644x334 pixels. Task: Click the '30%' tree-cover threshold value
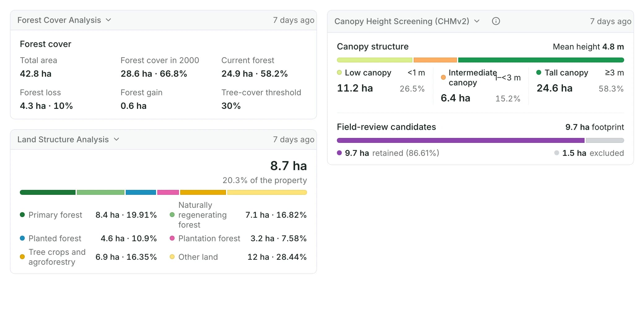pos(231,106)
